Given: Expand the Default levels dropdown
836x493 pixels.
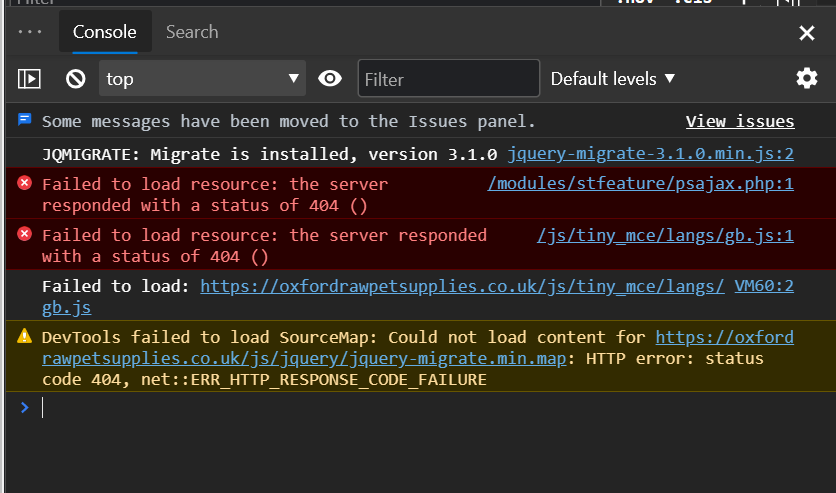Looking at the screenshot, I should (613, 78).
